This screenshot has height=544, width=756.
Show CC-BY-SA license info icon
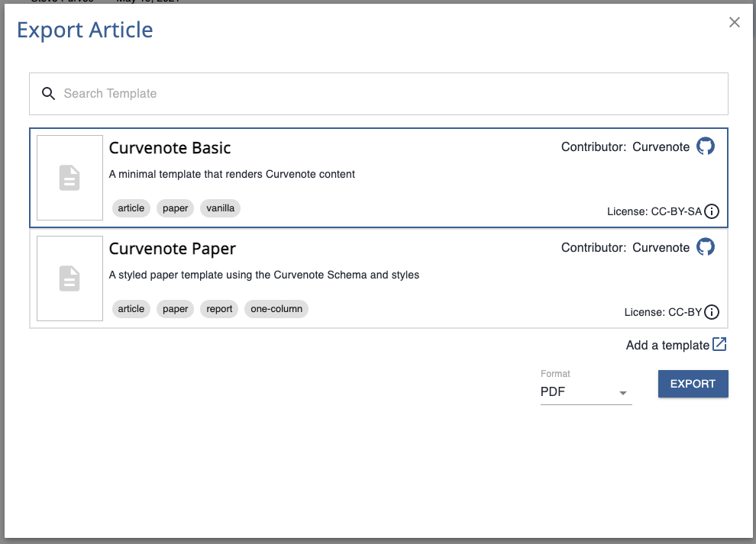[x=711, y=211]
